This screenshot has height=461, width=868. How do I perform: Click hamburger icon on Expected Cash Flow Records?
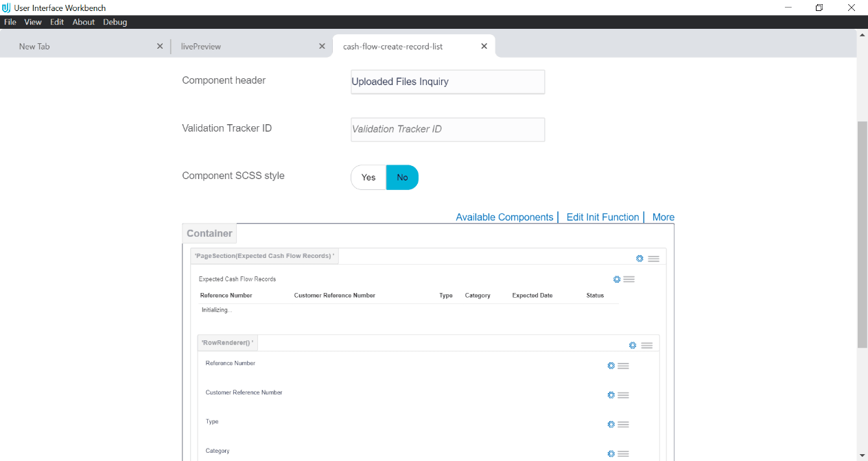click(629, 279)
